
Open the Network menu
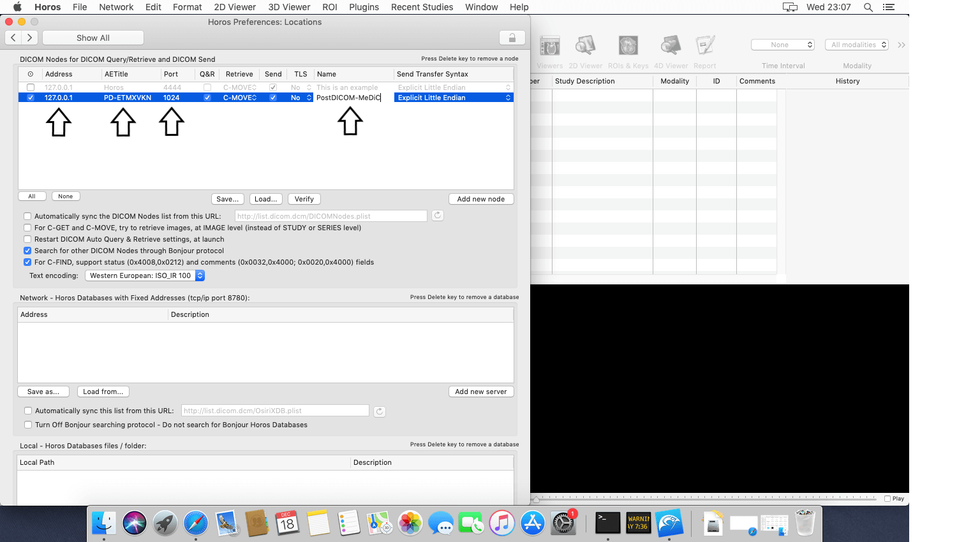[x=116, y=7]
